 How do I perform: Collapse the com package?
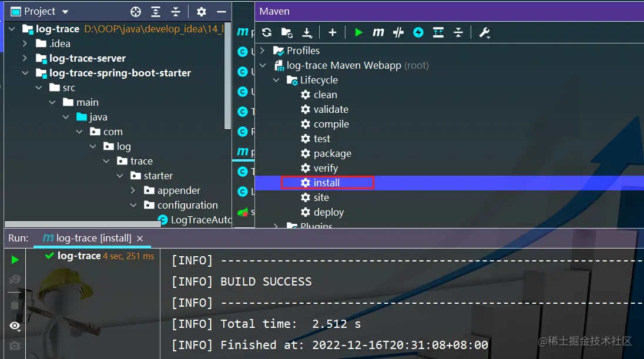[79, 132]
